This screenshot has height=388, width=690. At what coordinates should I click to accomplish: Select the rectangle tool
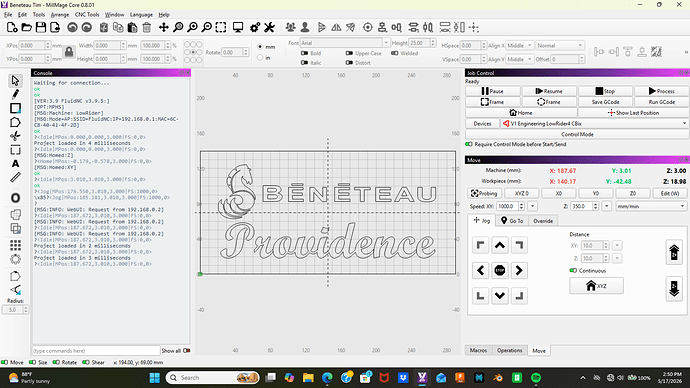click(x=15, y=108)
